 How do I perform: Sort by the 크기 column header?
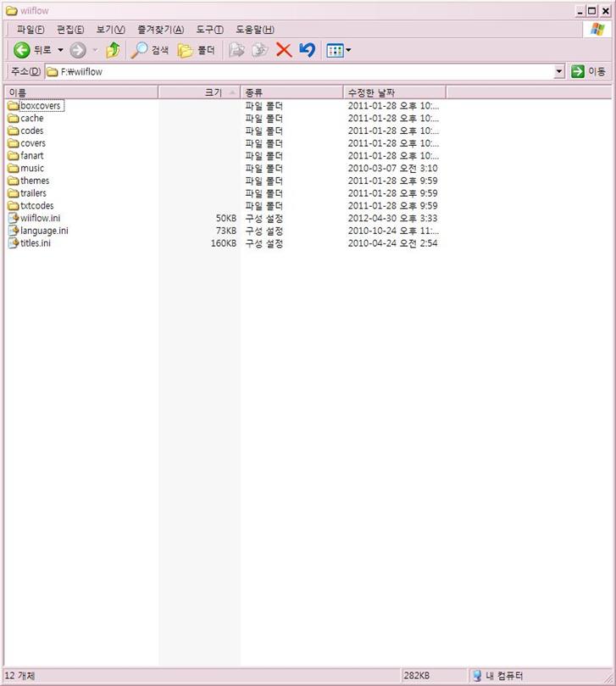(199, 92)
